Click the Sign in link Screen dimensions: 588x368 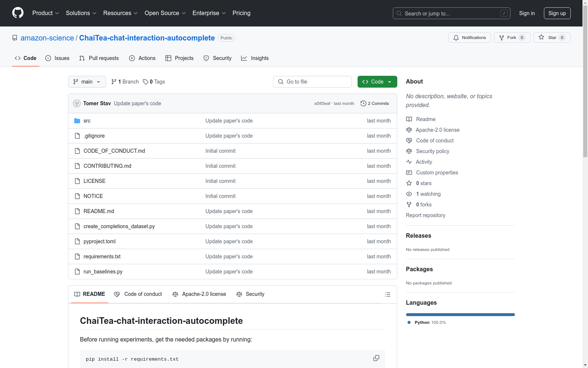(x=527, y=13)
